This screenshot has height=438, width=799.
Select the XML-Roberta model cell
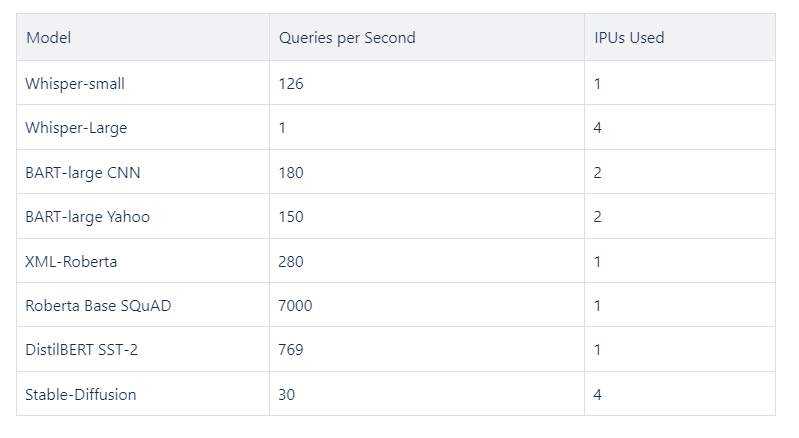point(71,261)
